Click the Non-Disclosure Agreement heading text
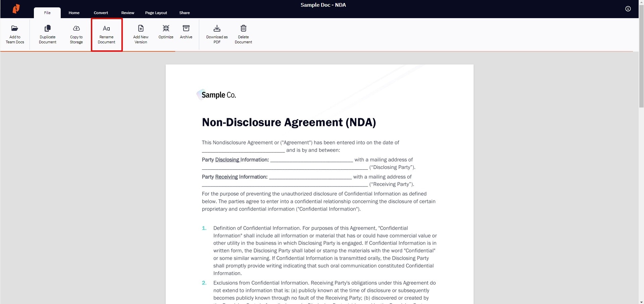644x304 pixels. pyautogui.click(x=289, y=122)
